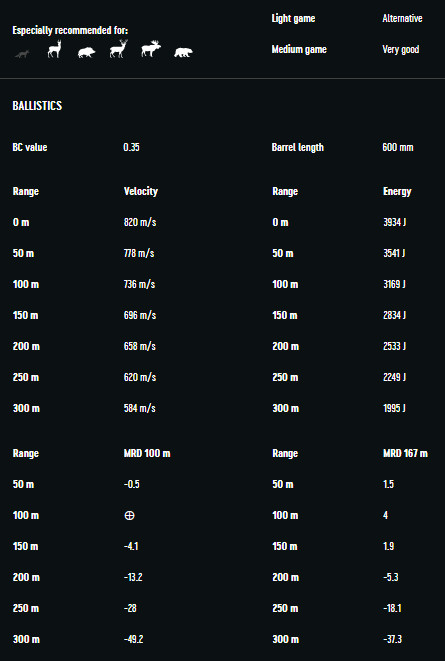
Task: Click the Very good rating text
Action: coord(401,49)
